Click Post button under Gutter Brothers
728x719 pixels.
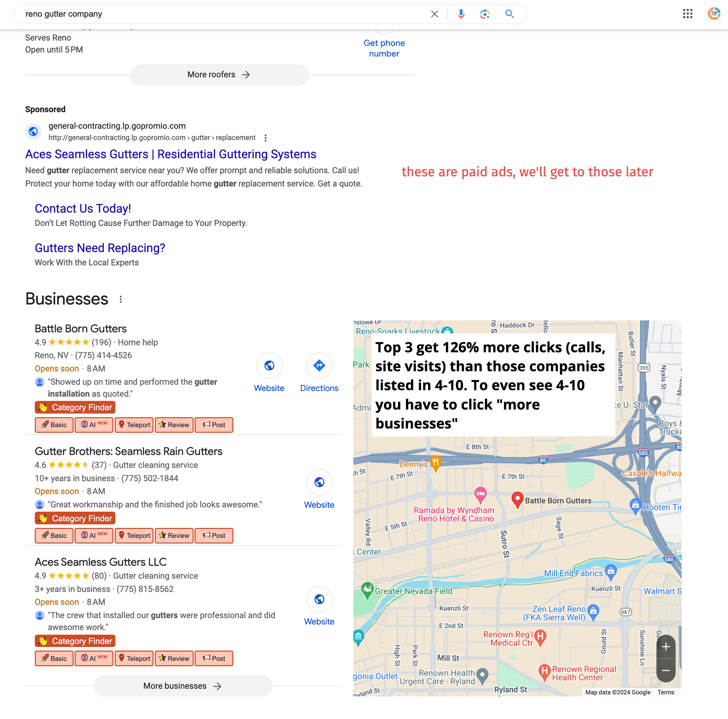[x=214, y=536]
